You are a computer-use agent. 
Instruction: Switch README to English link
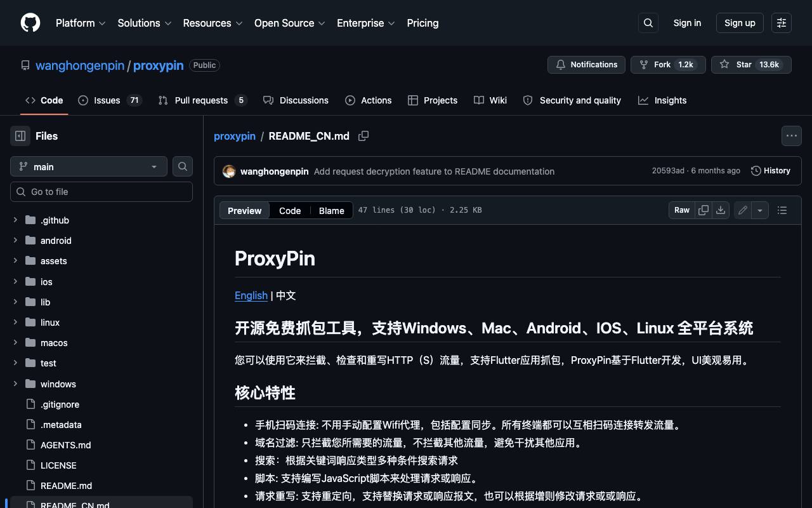click(251, 295)
